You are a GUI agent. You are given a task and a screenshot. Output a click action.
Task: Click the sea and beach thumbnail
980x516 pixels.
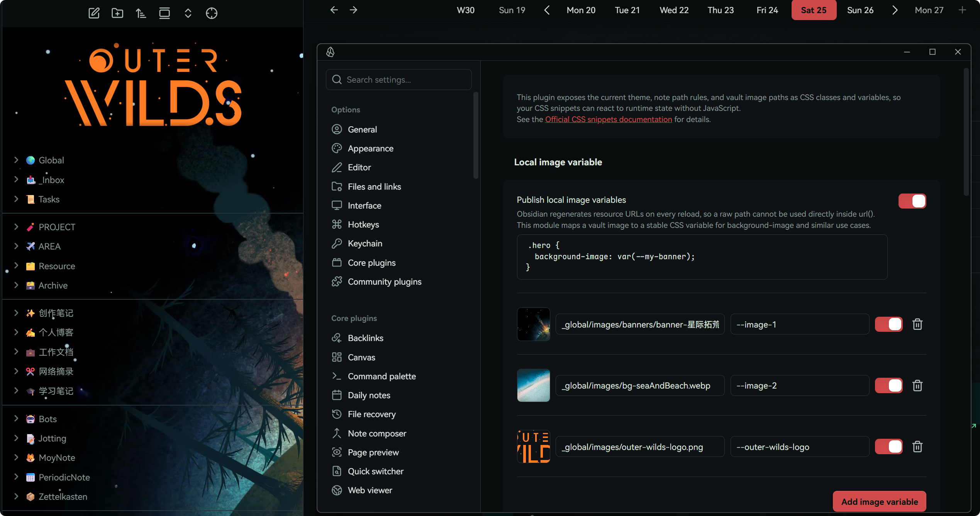click(534, 385)
